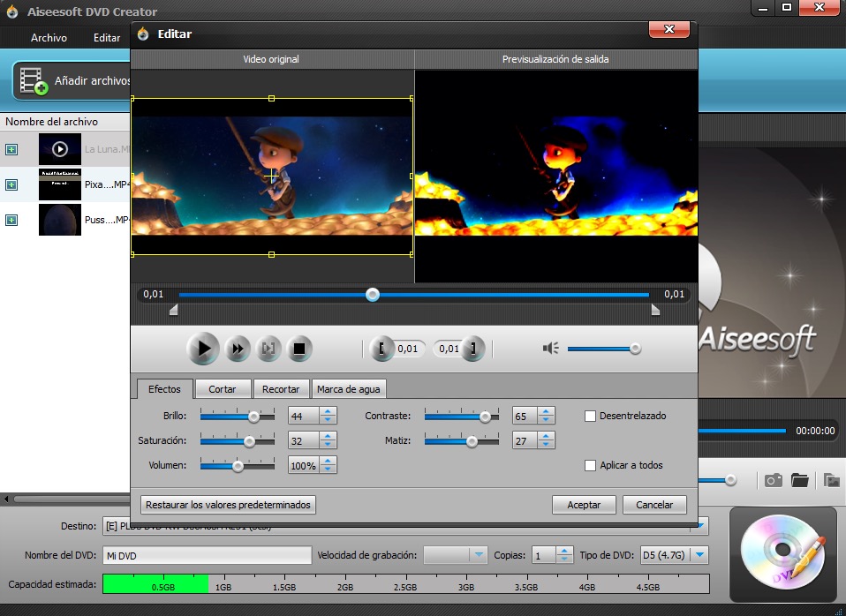Increase Volumen percentage with up arrow

pyautogui.click(x=328, y=462)
